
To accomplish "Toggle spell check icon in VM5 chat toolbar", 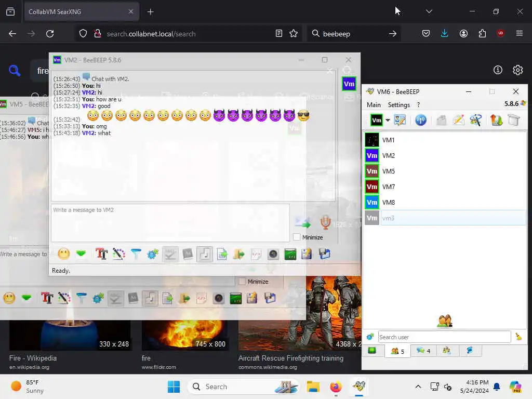I will 115,298.
